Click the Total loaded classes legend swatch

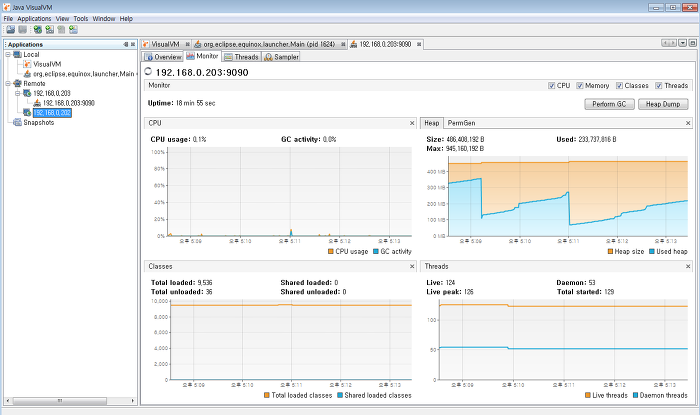point(267,395)
